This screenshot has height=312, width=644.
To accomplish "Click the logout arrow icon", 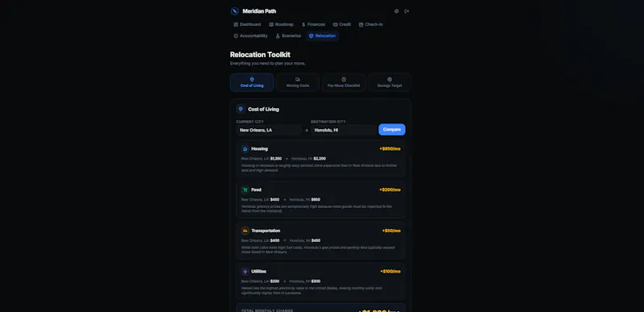I will pyautogui.click(x=407, y=11).
